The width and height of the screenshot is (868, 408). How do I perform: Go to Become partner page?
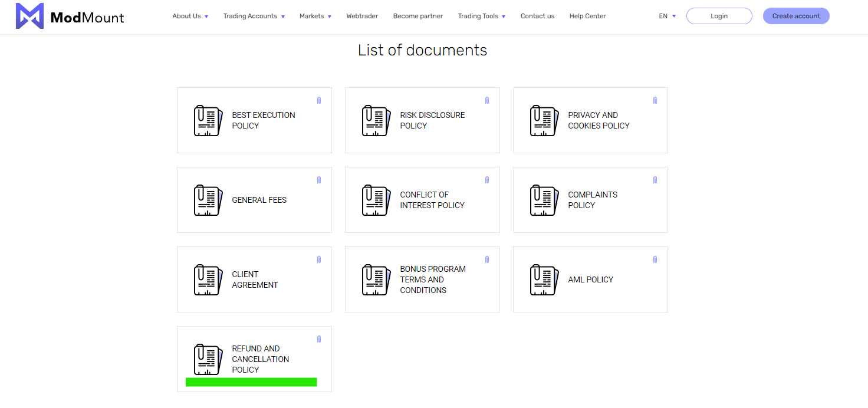point(418,16)
